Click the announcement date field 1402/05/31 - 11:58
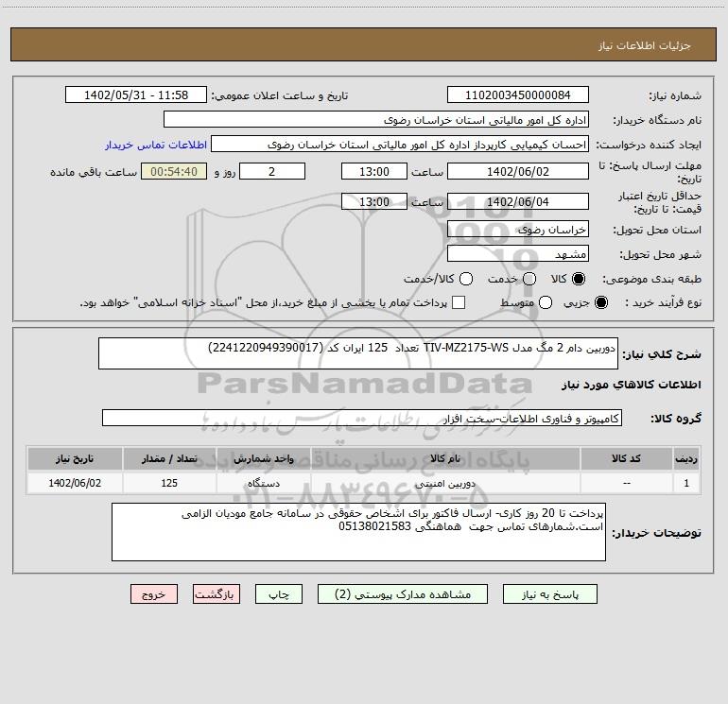This screenshot has width=728, height=704. pyautogui.click(x=136, y=94)
